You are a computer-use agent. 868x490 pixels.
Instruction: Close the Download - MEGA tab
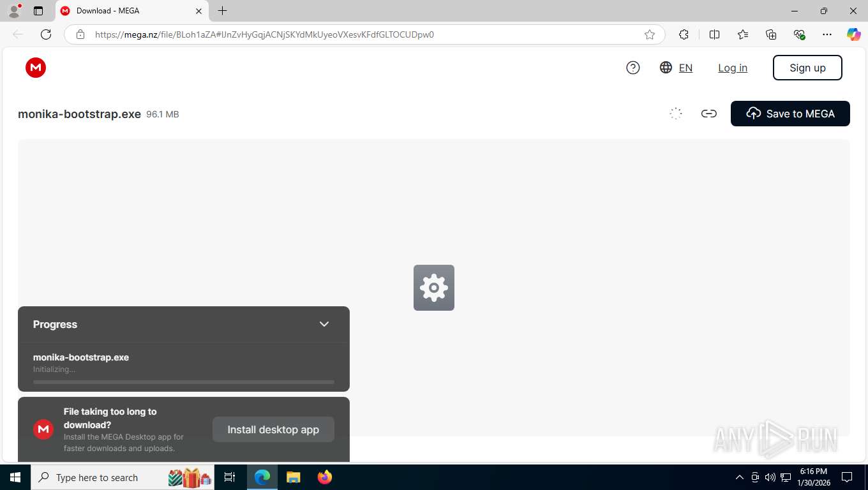click(x=198, y=11)
